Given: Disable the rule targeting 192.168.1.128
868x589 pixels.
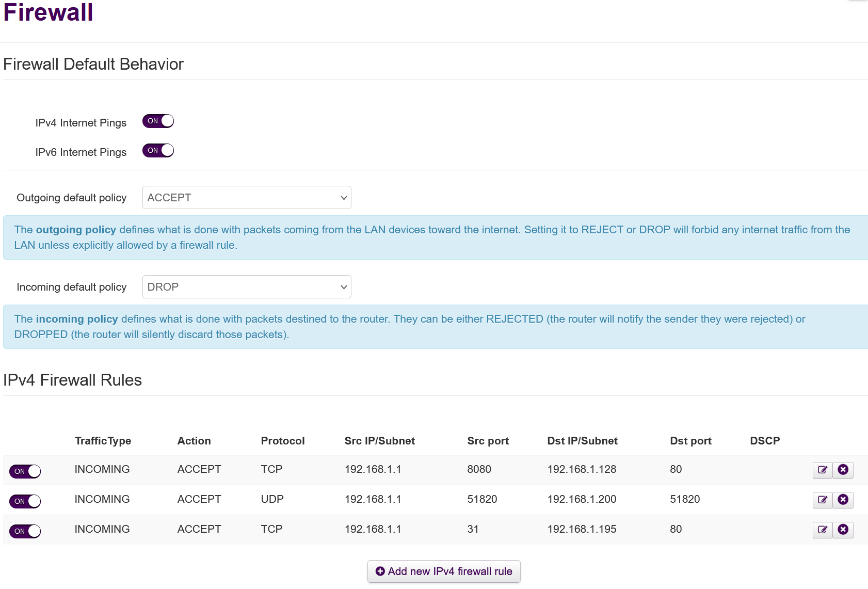Looking at the screenshot, I should [x=25, y=471].
